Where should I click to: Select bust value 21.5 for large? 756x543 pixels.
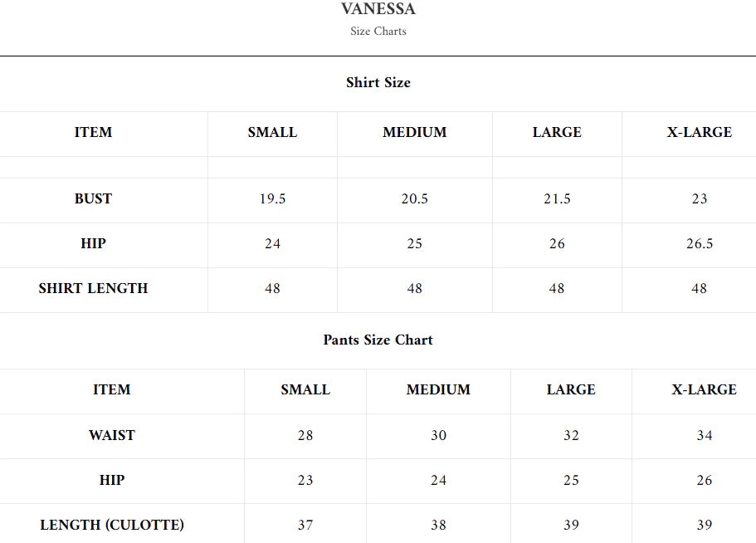tap(557, 198)
